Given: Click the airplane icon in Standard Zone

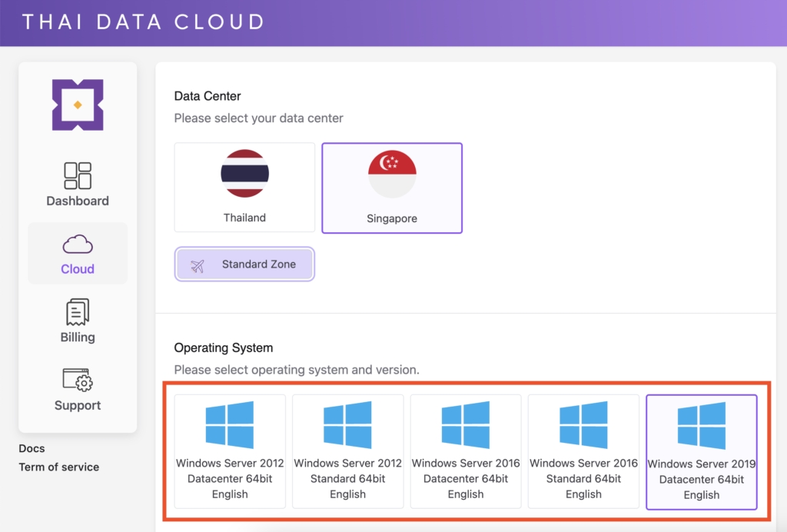Looking at the screenshot, I should (x=198, y=265).
